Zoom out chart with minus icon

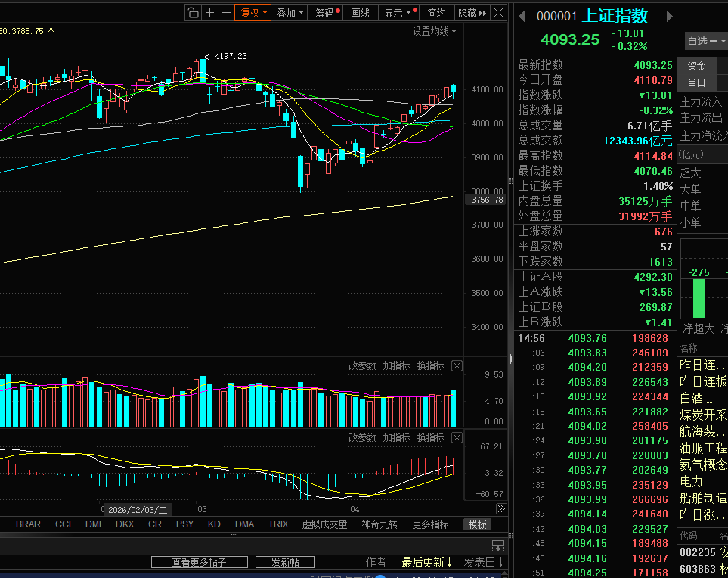click(226, 13)
